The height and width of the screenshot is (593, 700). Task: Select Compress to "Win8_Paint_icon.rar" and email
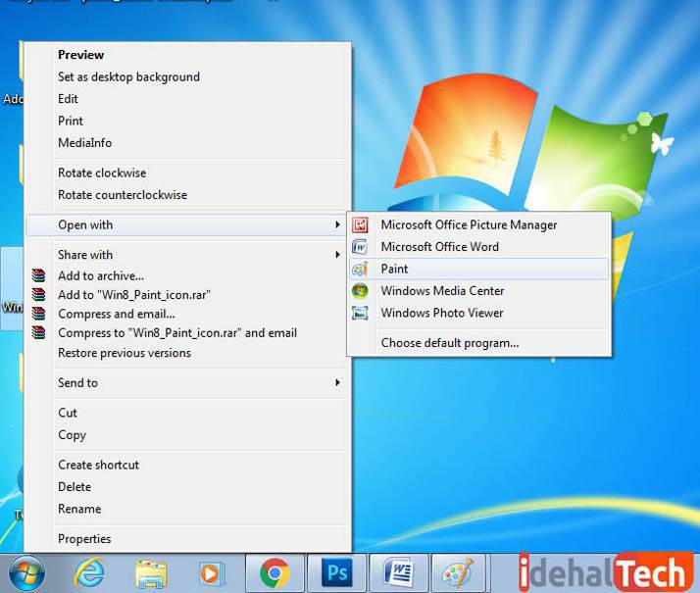click(x=187, y=333)
